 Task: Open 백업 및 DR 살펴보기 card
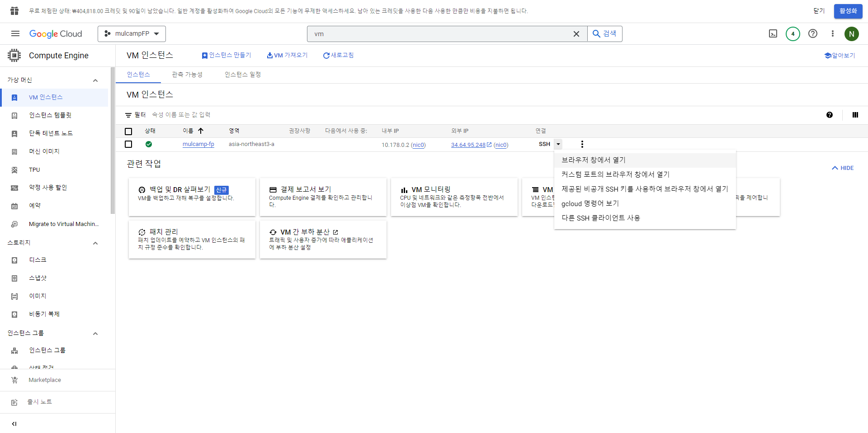pyautogui.click(x=192, y=197)
